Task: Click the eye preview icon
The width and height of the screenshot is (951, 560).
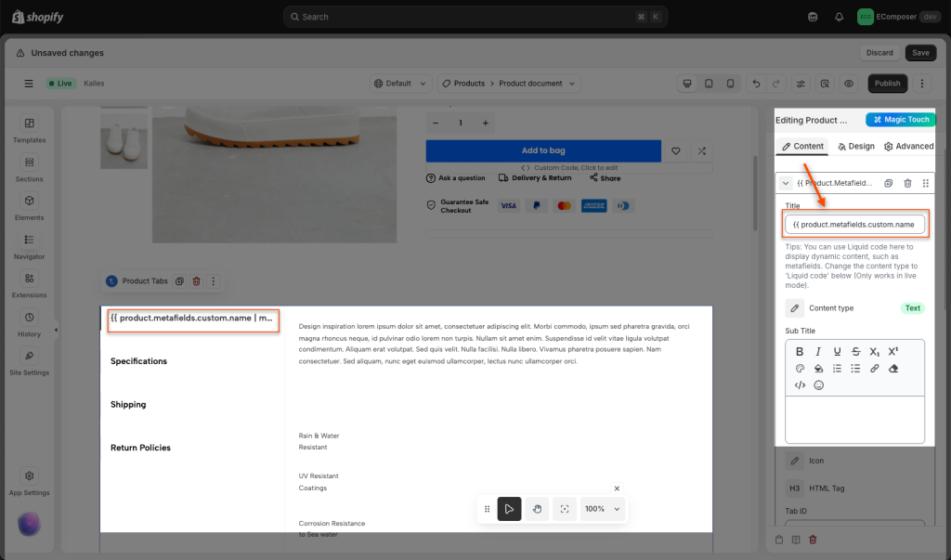Action: click(x=848, y=84)
